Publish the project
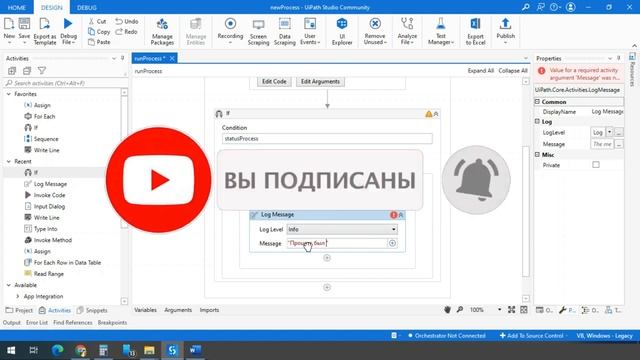640x360 pixels. 505,31
